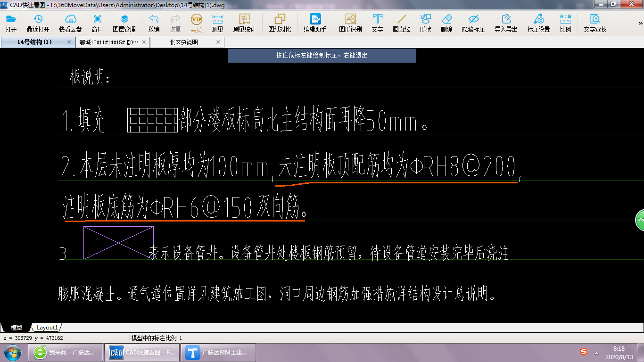Open 快看云盘 cloud drive

(x=70, y=23)
